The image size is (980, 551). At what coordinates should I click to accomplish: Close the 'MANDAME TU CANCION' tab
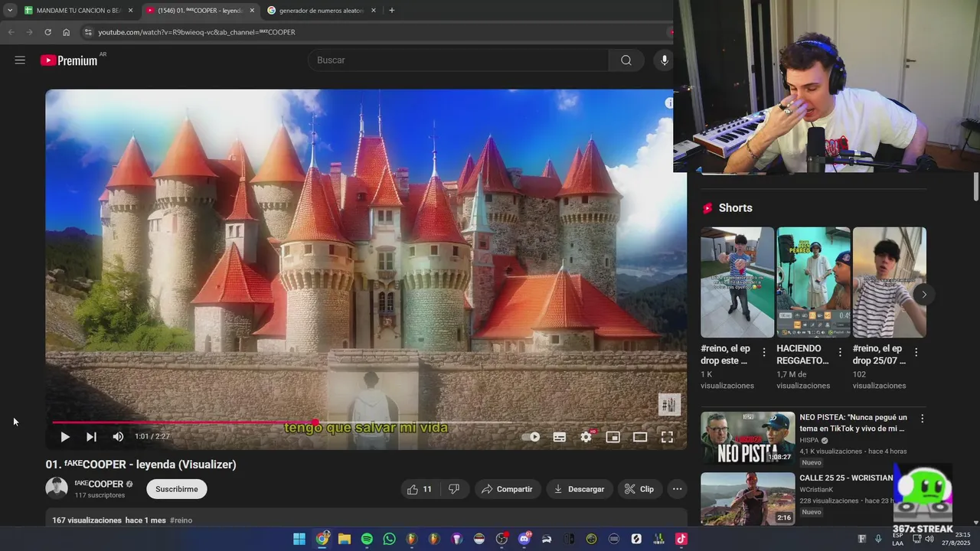coord(130,11)
